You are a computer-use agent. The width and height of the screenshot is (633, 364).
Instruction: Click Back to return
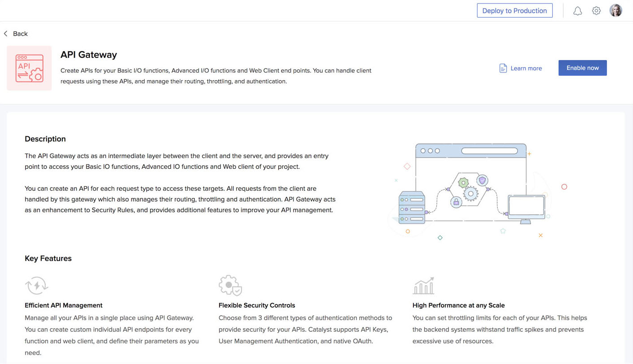(20, 33)
